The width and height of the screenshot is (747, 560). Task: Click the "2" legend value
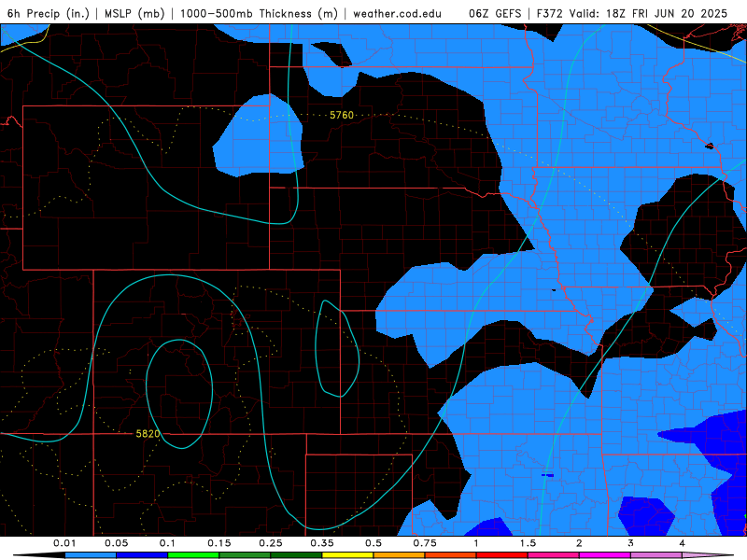(579, 543)
